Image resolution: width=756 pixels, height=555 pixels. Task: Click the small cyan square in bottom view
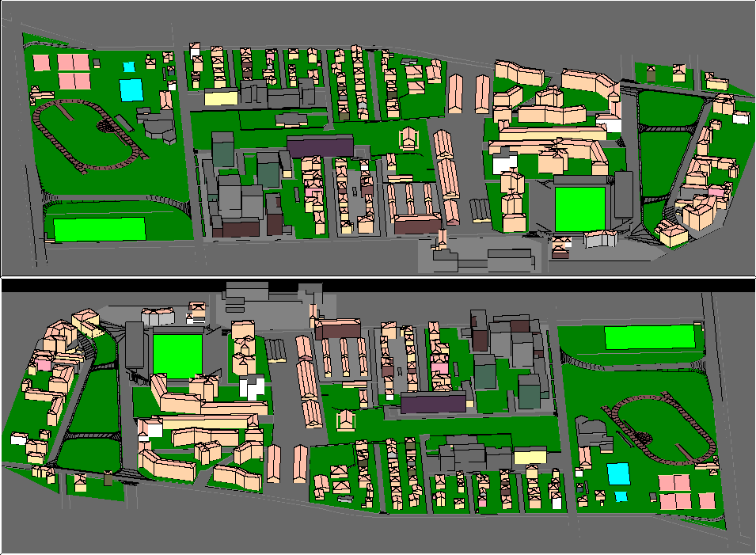[621, 496]
